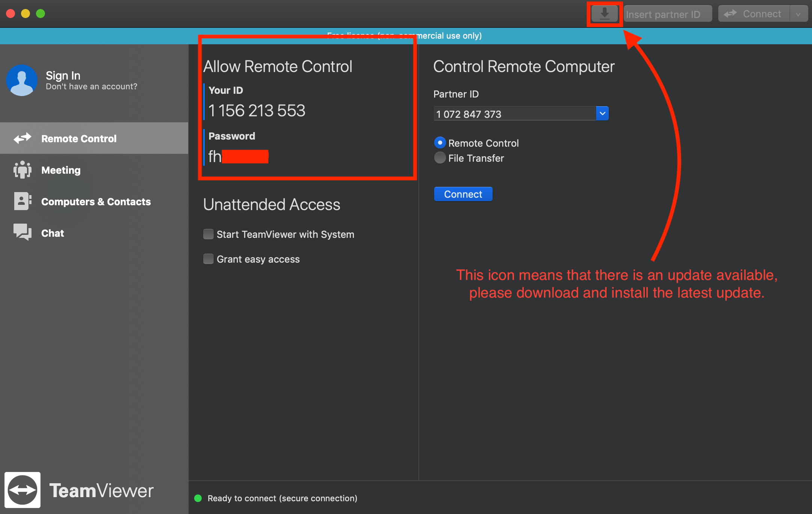Select the File Transfer radio option
This screenshot has width=812, height=514.
[440, 158]
